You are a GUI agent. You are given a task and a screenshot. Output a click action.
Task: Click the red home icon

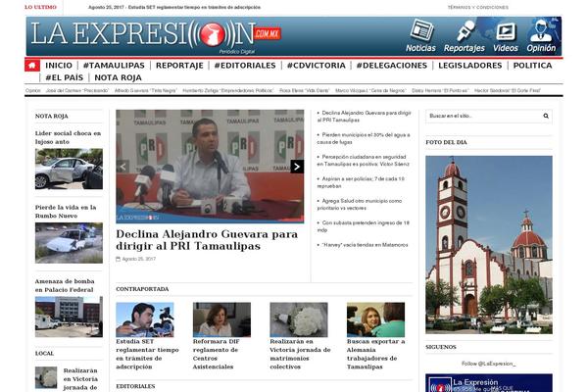click(32, 66)
